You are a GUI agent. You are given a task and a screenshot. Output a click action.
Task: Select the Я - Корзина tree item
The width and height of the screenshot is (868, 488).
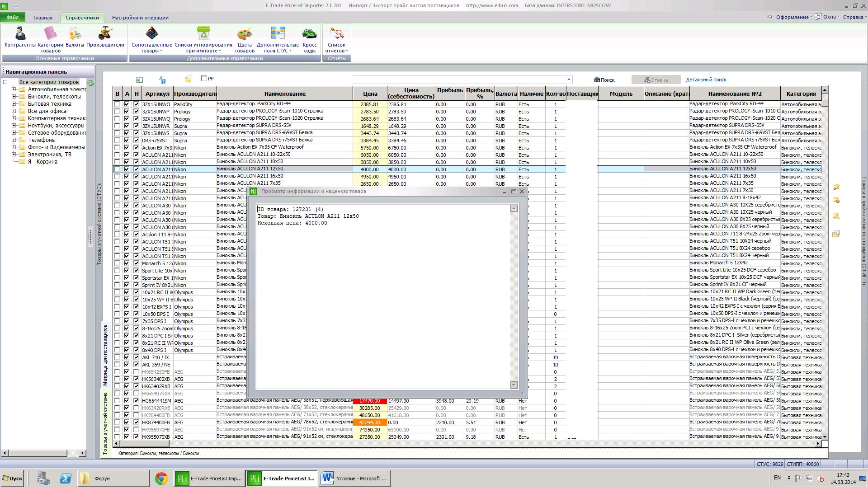click(x=42, y=162)
